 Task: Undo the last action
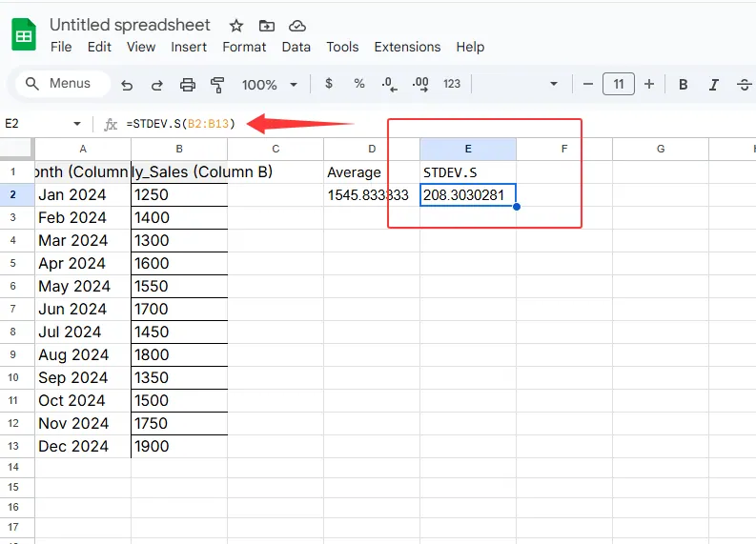[127, 84]
